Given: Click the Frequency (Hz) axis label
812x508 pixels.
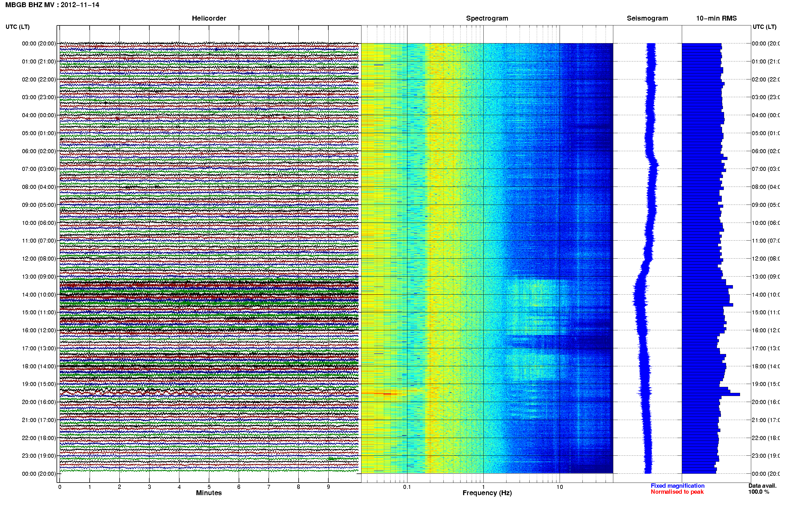Looking at the screenshot, I should [487, 493].
